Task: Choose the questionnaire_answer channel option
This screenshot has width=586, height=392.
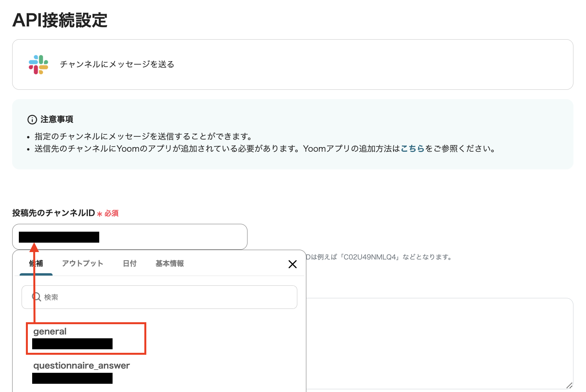Action: pos(82,366)
